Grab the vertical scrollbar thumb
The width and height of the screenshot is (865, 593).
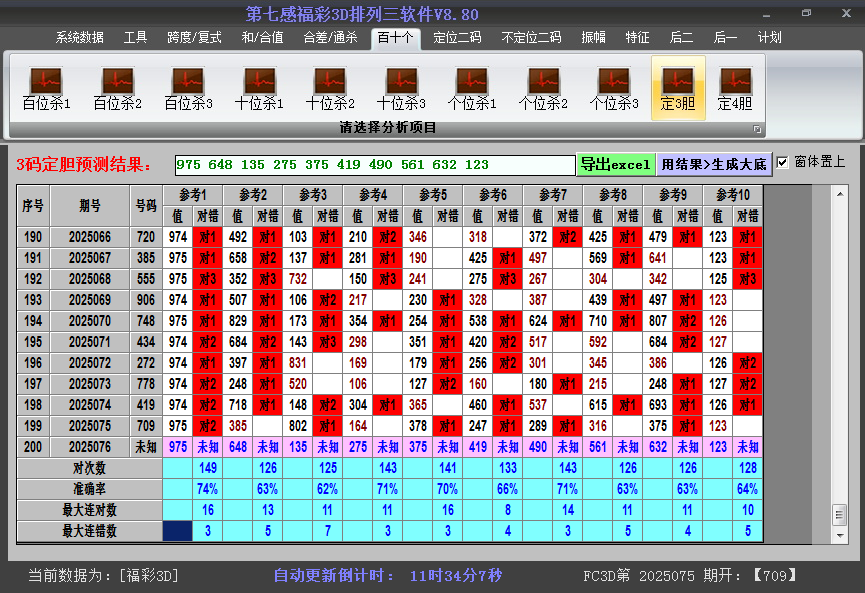[840, 515]
